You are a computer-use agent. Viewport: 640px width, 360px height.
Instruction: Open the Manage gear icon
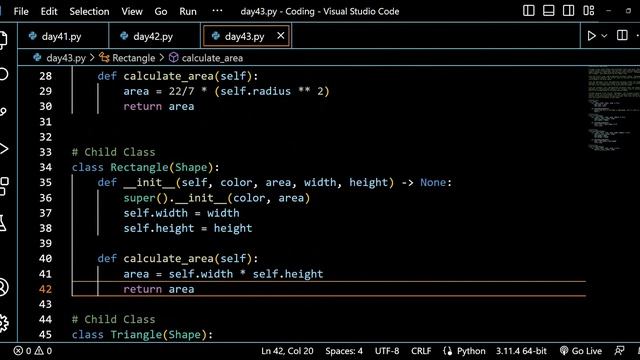tap(3, 323)
